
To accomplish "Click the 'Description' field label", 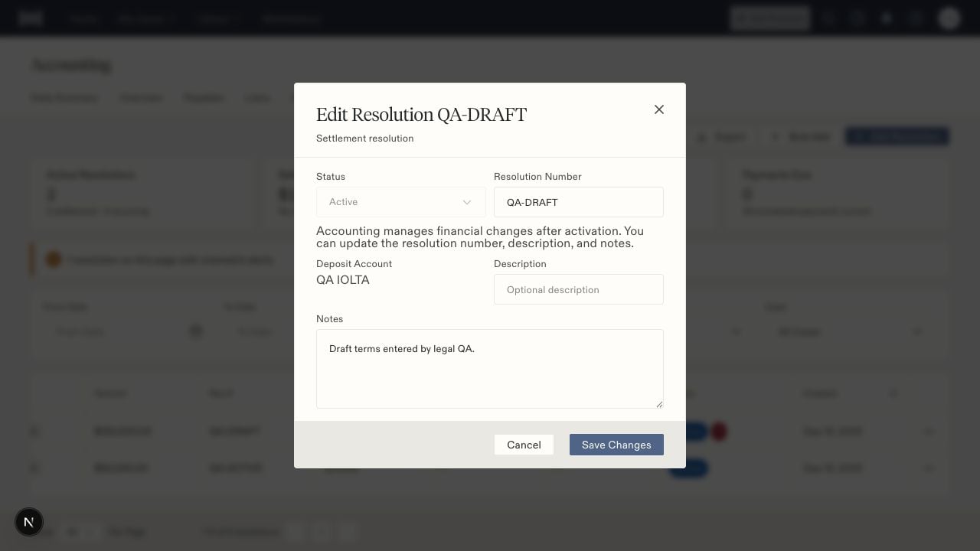I will (x=521, y=264).
